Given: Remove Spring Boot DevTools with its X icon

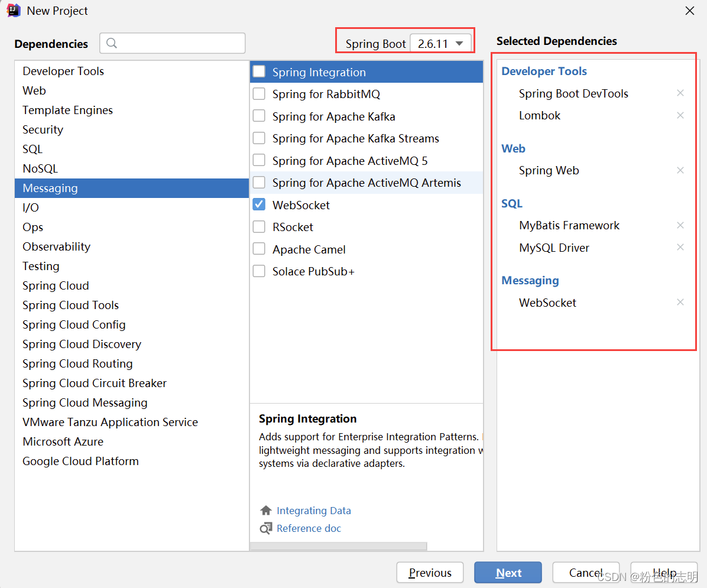Looking at the screenshot, I should point(680,93).
